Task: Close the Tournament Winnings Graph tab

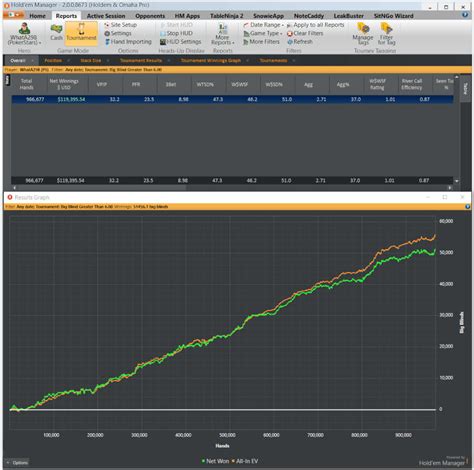Action: (247, 61)
